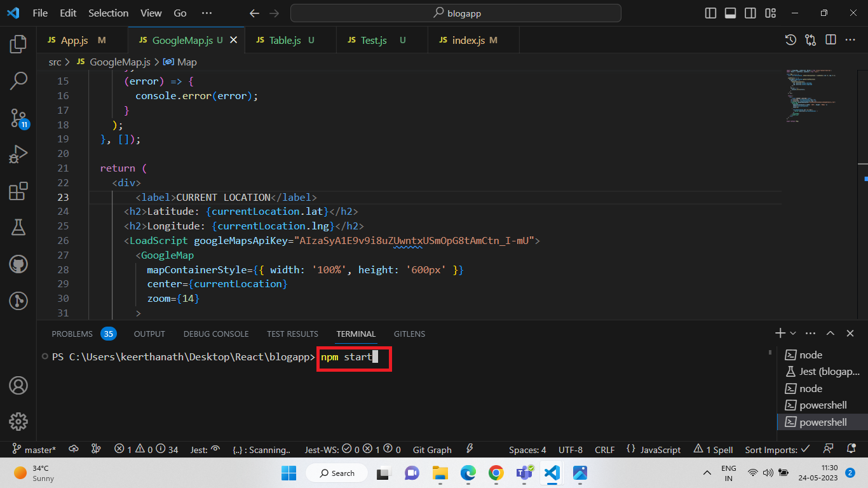868x488 pixels.
Task: Open editor More Actions ellipsis menu
Action: click(850, 40)
